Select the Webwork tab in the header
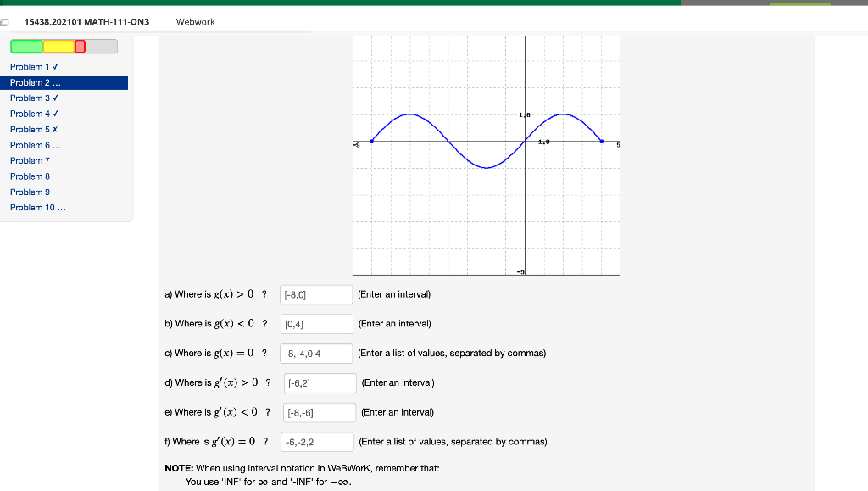868x491 pixels. coord(195,22)
